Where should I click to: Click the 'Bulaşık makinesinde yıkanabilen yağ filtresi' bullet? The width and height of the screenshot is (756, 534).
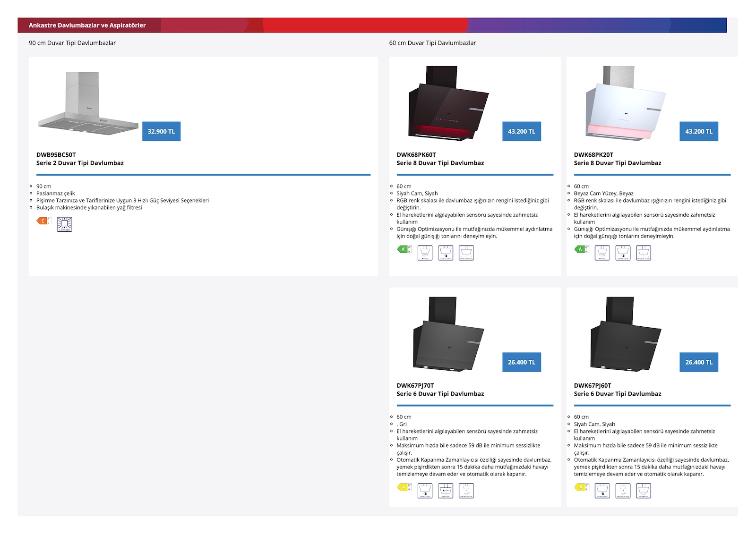[x=89, y=208]
